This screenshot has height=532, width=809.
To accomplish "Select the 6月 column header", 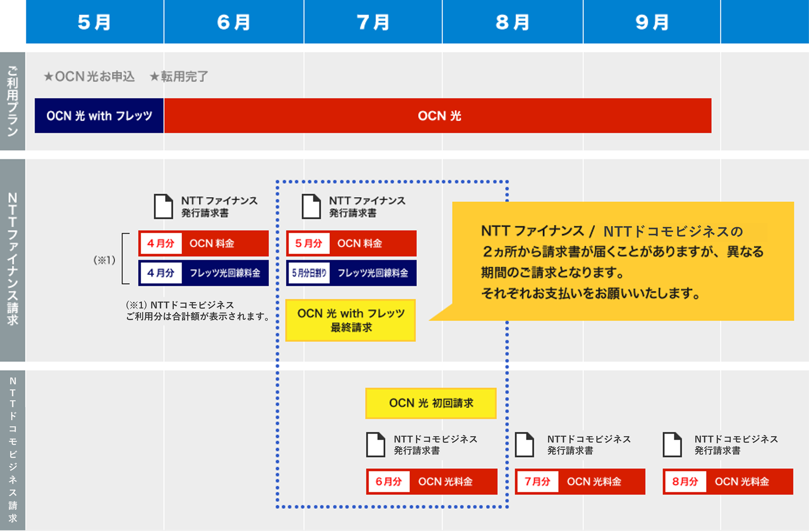I will (x=234, y=22).
